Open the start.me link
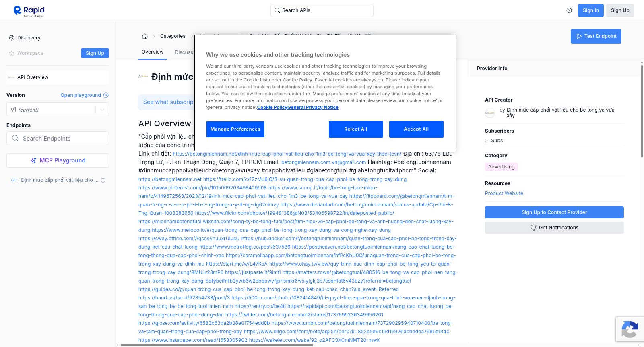Image resolution: width=644 pixels, height=347 pixels. pos(237,264)
